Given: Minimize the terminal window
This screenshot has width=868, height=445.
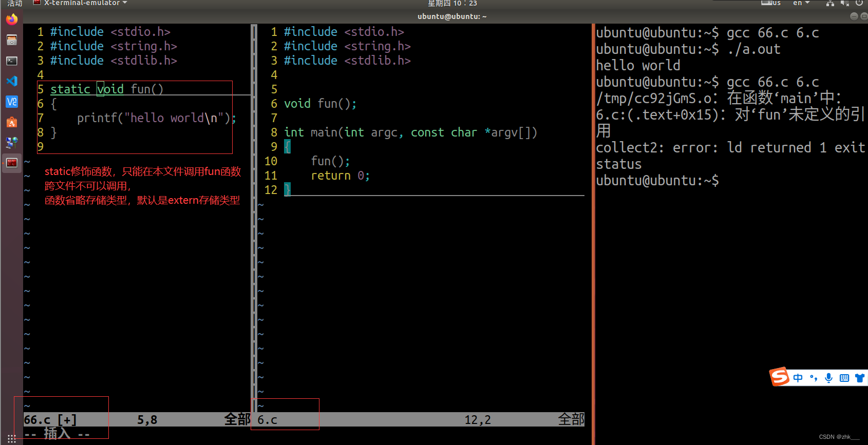Looking at the screenshot, I should [x=854, y=16].
